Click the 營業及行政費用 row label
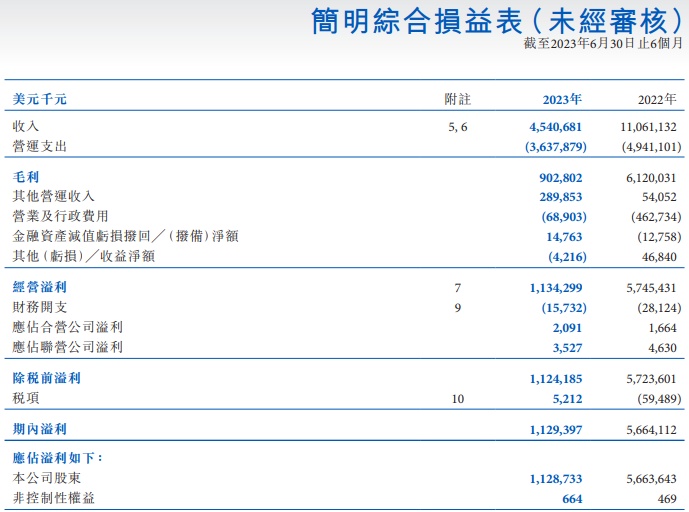689x512 pixels. 60,216
